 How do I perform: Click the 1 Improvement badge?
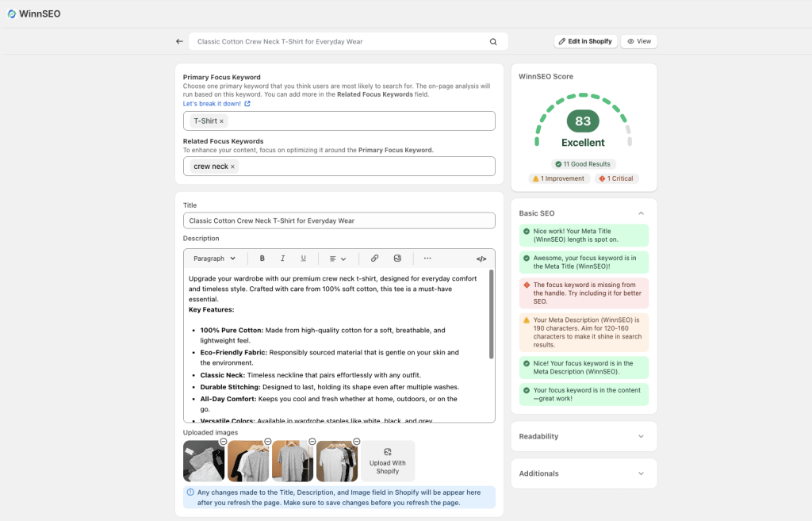(558, 178)
